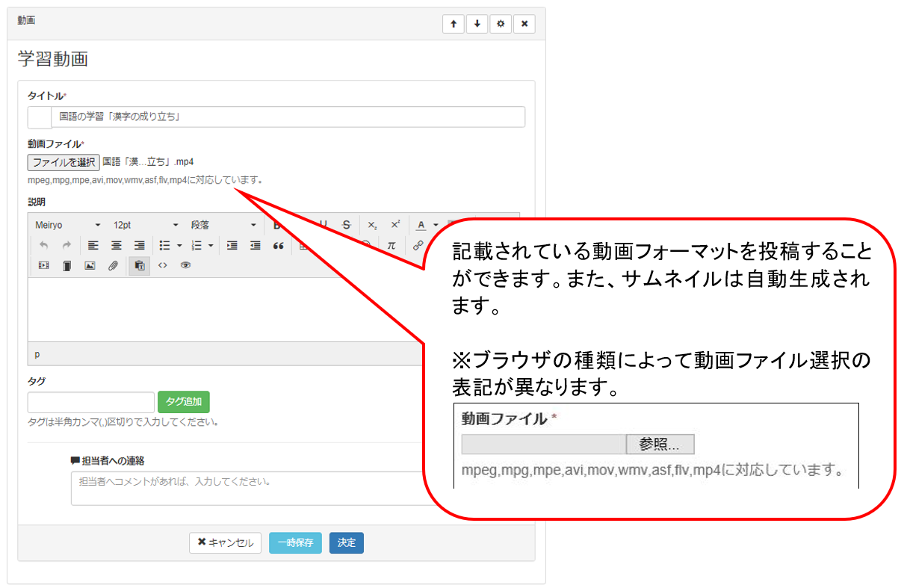This screenshot has height=588, width=907.
Task: Click the move block down arrow
Action: (477, 24)
